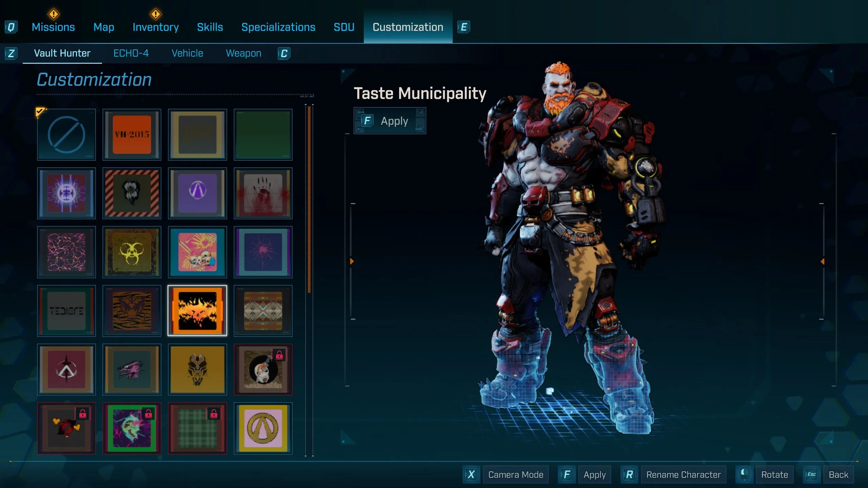Screen dimensions: 868x488
Task: Open the Vehicle sub-tab
Action: (187, 53)
